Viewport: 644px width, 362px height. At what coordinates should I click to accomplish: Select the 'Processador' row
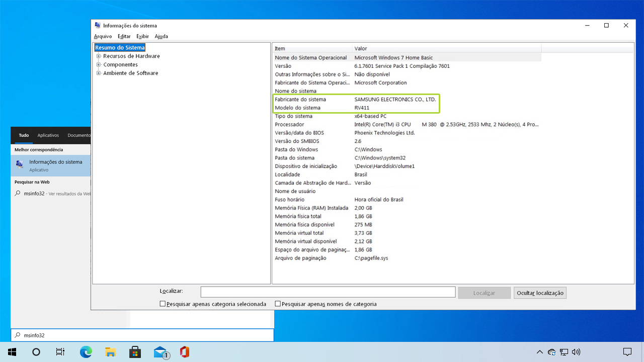click(407, 125)
